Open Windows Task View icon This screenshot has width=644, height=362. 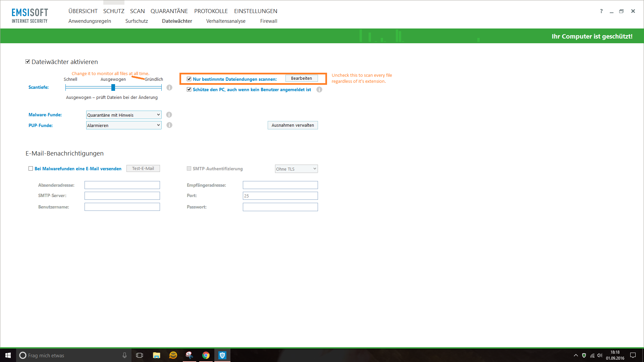point(140,355)
